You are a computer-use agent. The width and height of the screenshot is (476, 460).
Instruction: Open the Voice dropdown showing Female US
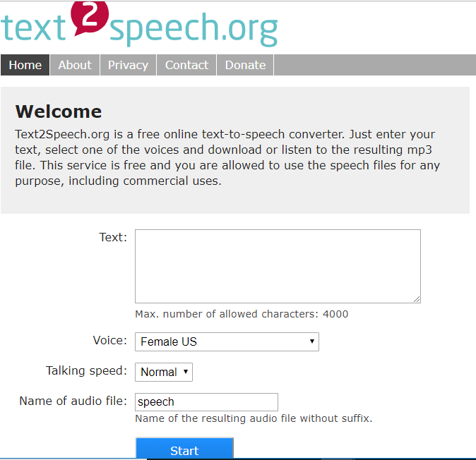point(227,341)
